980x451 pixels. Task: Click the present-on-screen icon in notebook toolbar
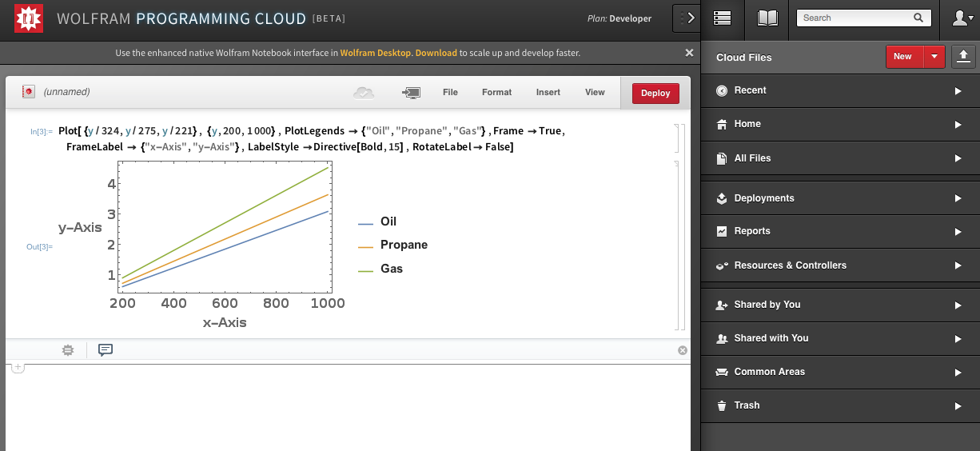click(411, 93)
